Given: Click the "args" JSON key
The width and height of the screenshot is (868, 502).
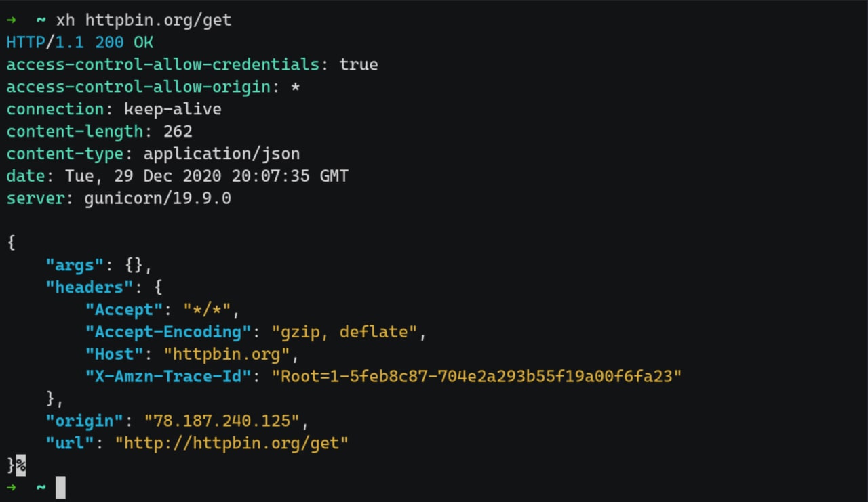Looking at the screenshot, I should [x=75, y=265].
